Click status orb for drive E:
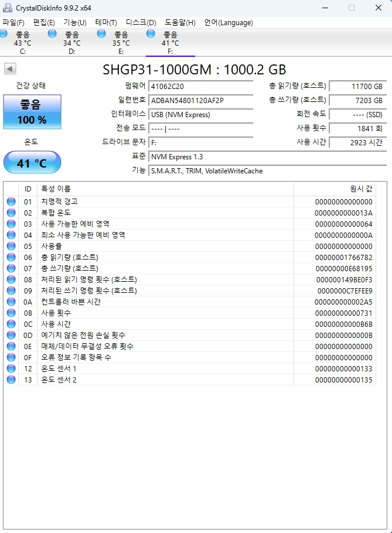Viewport: 392px width, 533px height. click(101, 33)
